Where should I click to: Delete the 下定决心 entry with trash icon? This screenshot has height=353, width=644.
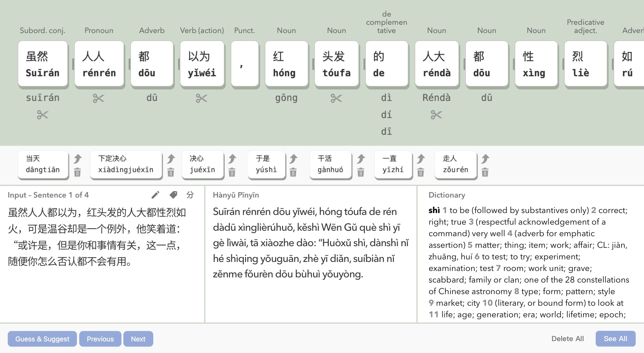171,172
